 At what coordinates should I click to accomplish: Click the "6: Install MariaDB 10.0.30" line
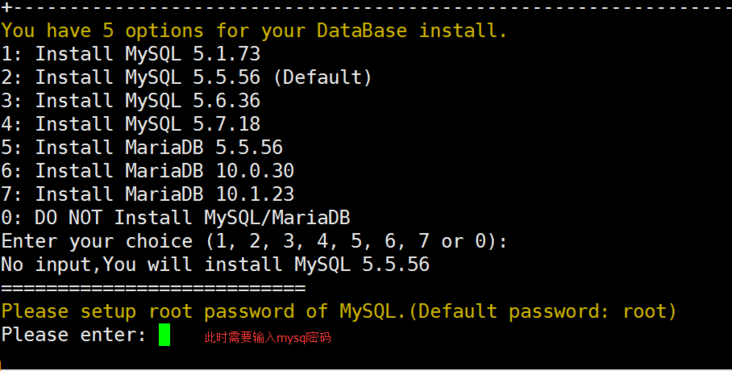(x=148, y=171)
